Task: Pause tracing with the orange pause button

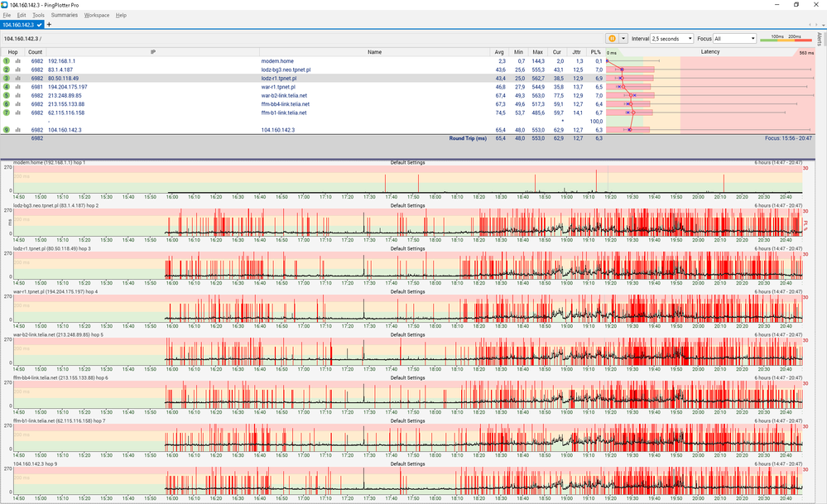Action: pyautogui.click(x=613, y=38)
